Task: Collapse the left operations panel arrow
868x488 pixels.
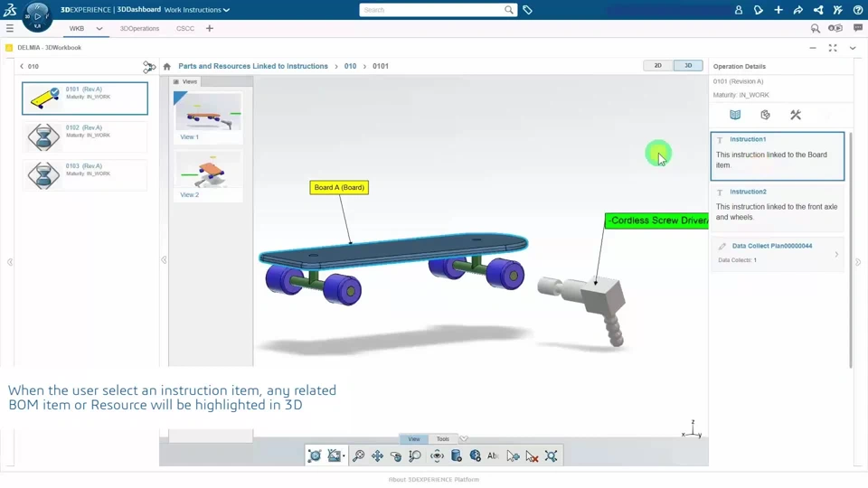Action: 10,262
